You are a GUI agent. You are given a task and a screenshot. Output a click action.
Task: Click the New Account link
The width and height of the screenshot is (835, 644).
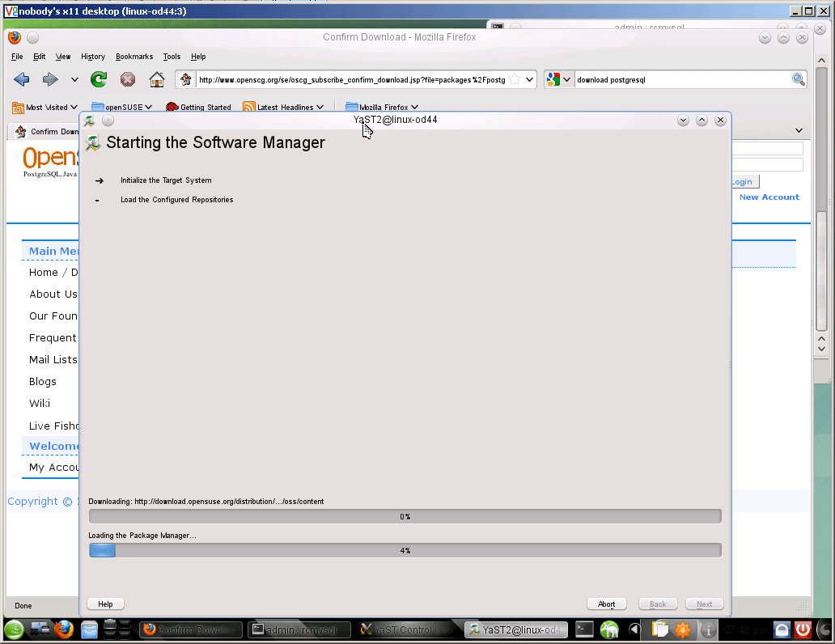pyautogui.click(x=769, y=197)
